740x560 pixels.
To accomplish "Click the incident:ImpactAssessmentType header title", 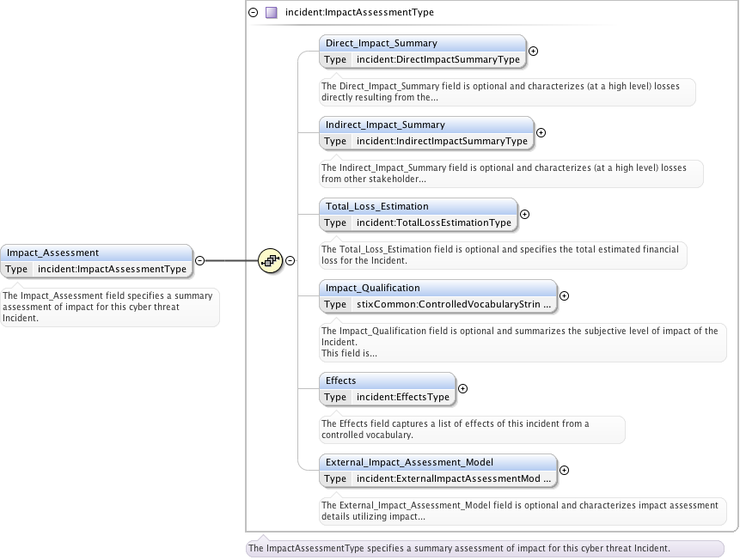I will point(359,13).
